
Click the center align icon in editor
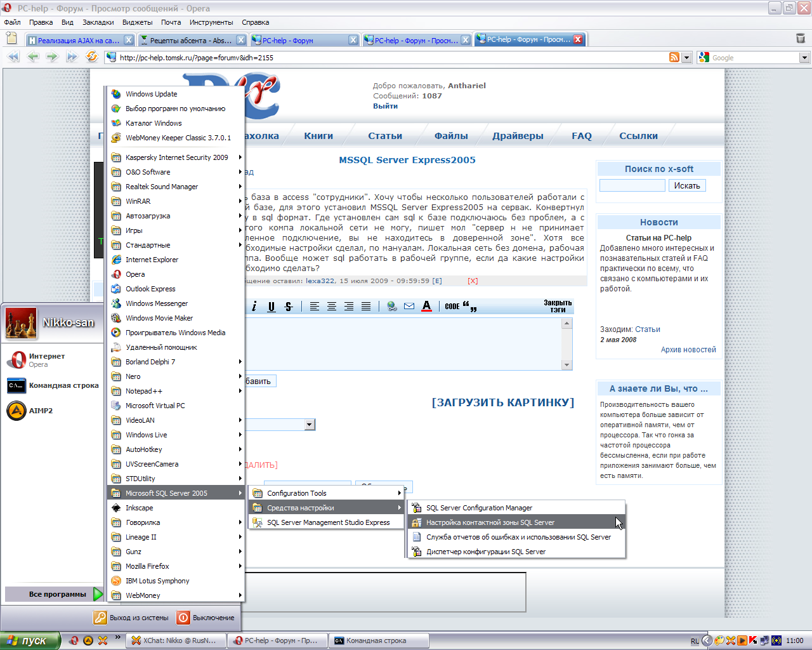click(x=332, y=307)
